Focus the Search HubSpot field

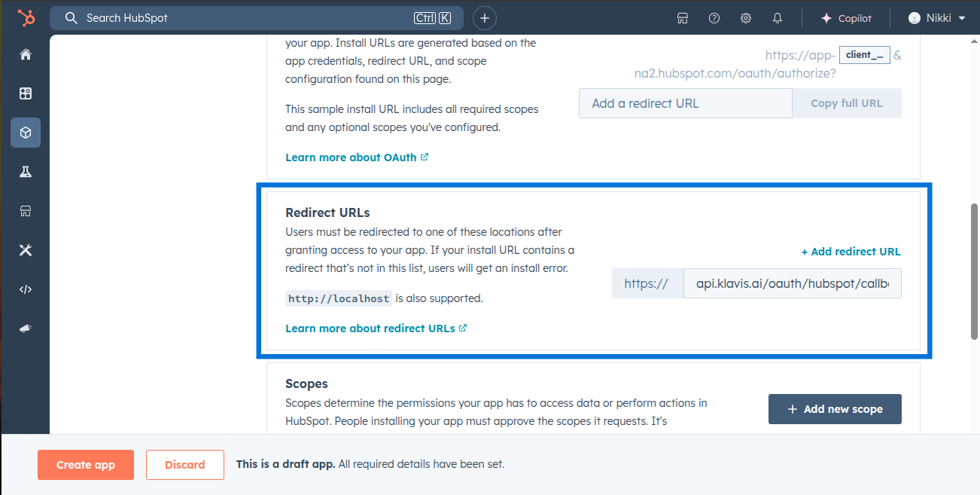click(x=256, y=18)
